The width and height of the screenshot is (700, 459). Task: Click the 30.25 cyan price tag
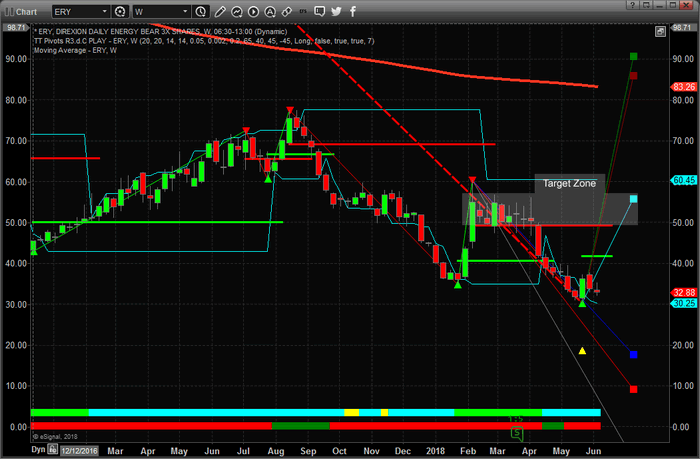point(683,303)
